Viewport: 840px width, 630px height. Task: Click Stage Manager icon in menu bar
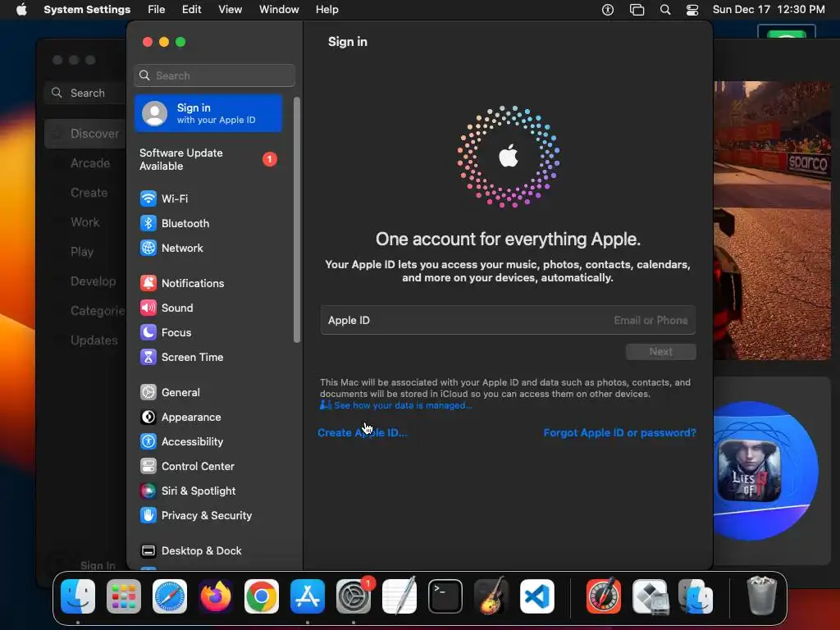637,10
